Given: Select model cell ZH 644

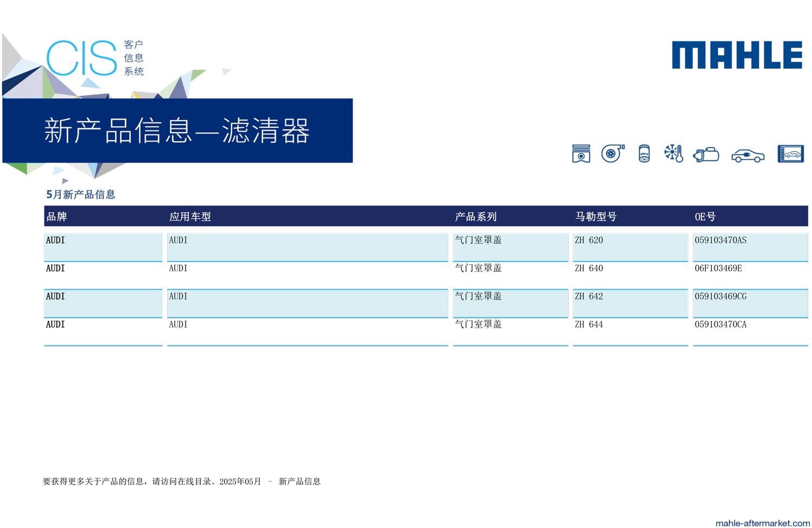Looking at the screenshot, I should [630, 332].
